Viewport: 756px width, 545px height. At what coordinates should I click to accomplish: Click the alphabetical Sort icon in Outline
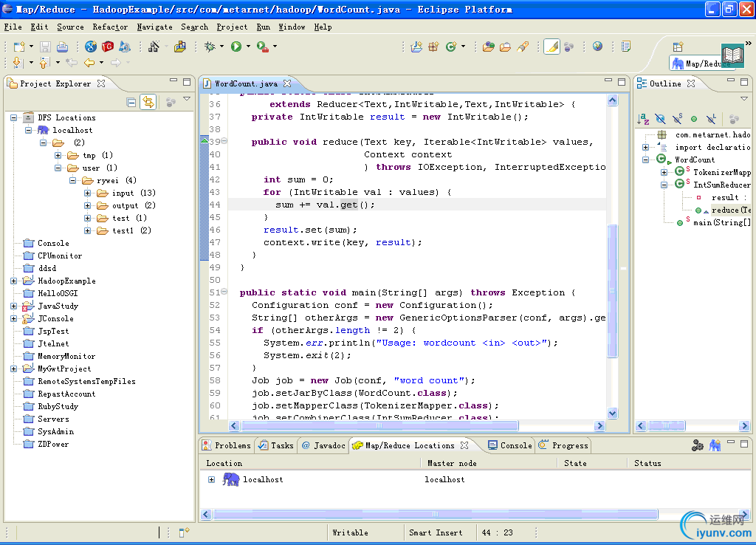click(643, 118)
